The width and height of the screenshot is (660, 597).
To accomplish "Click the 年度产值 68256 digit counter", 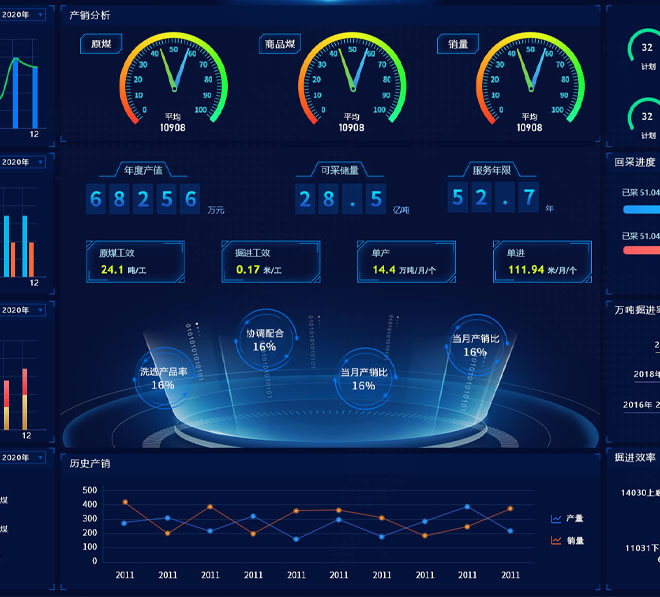I will [x=145, y=198].
